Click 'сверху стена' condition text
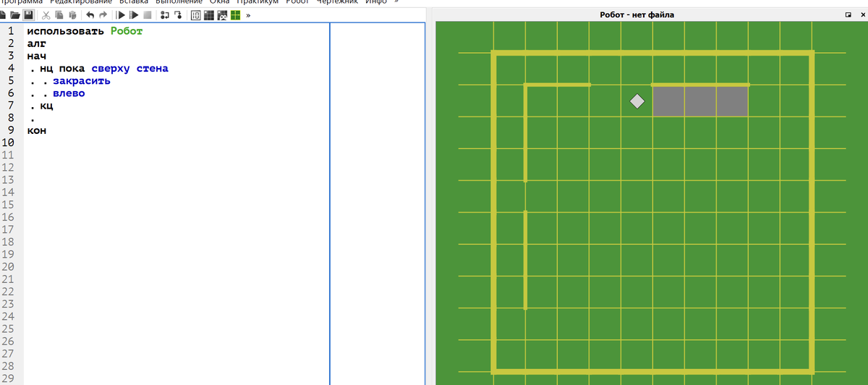Image resolution: width=868 pixels, height=385 pixels. tap(129, 69)
